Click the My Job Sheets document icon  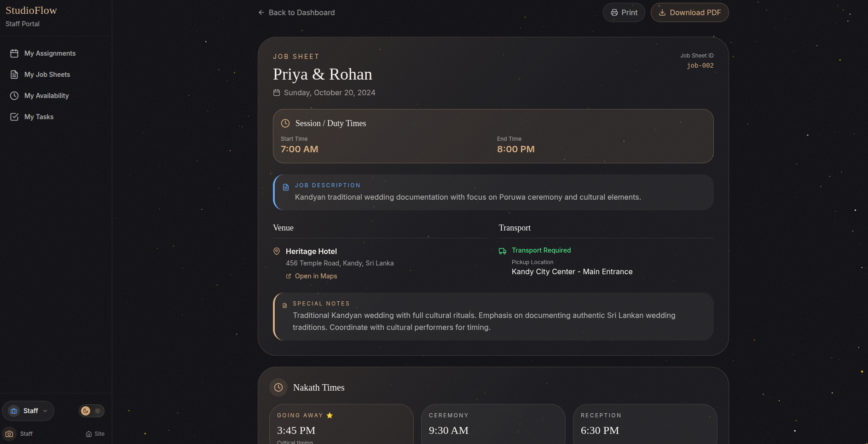pyautogui.click(x=15, y=74)
